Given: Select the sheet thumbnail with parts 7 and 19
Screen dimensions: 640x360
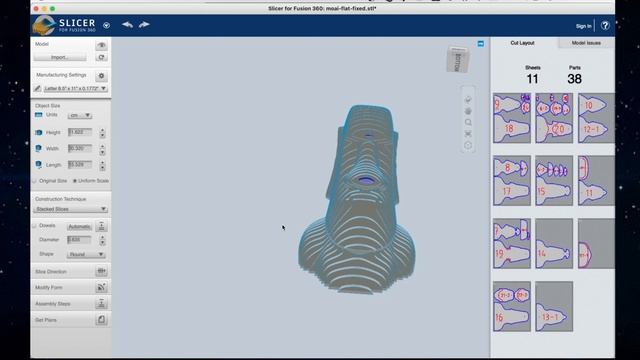Looking at the screenshot, I should [512, 243].
